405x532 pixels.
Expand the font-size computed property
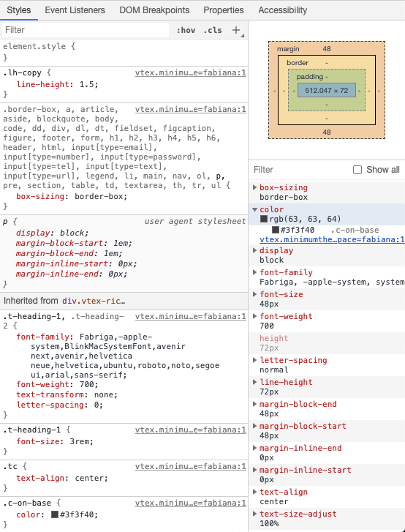pos(255,294)
